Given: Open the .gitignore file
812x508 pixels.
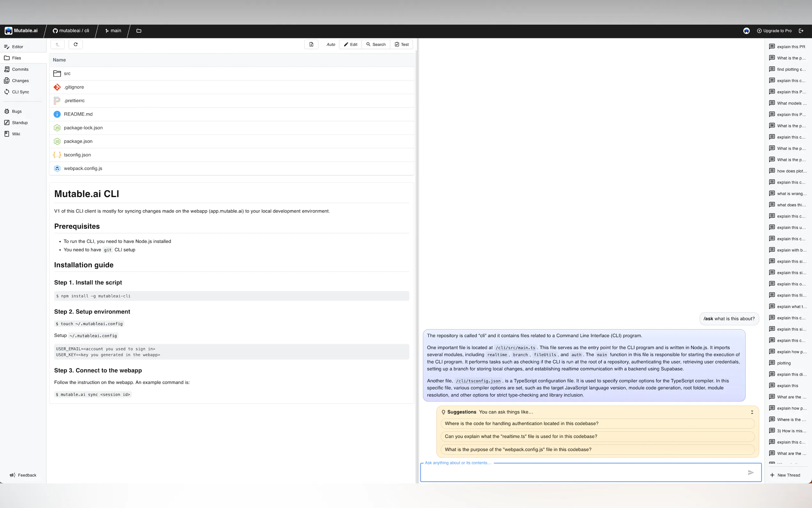Looking at the screenshot, I should (232, 87).
